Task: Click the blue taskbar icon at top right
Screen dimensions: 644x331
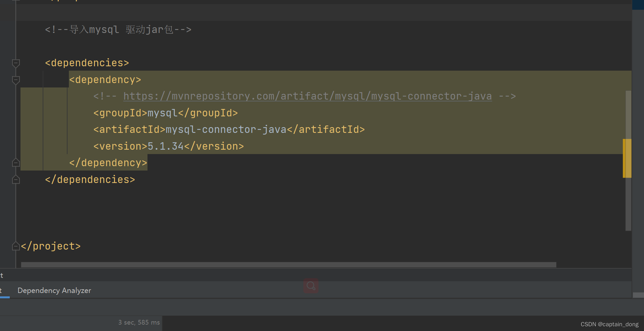Action: pos(638,4)
